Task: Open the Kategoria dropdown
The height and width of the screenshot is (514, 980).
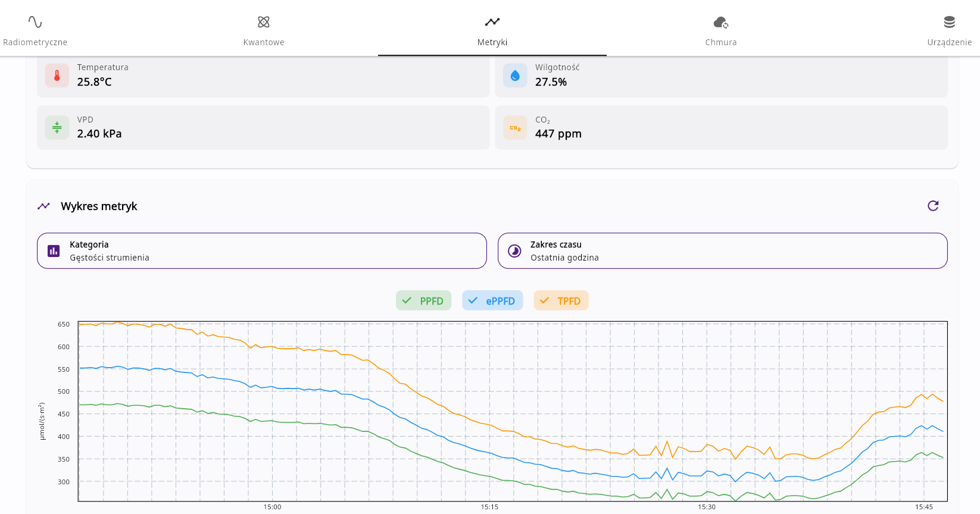Action: point(262,250)
